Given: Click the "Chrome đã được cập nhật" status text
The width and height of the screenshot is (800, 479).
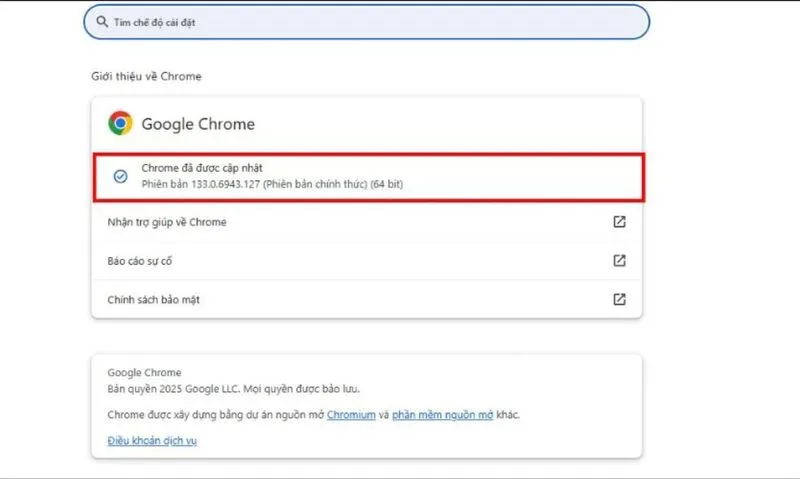Looking at the screenshot, I should [201, 167].
